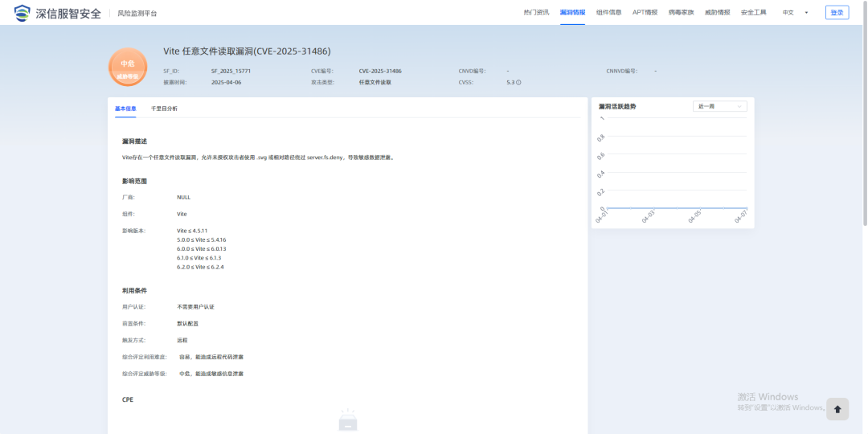This screenshot has height=434, width=868.
Task: Click version line 6.2.0 ≤ Vite ≤ 6.2.4
Action: pyautogui.click(x=200, y=267)
